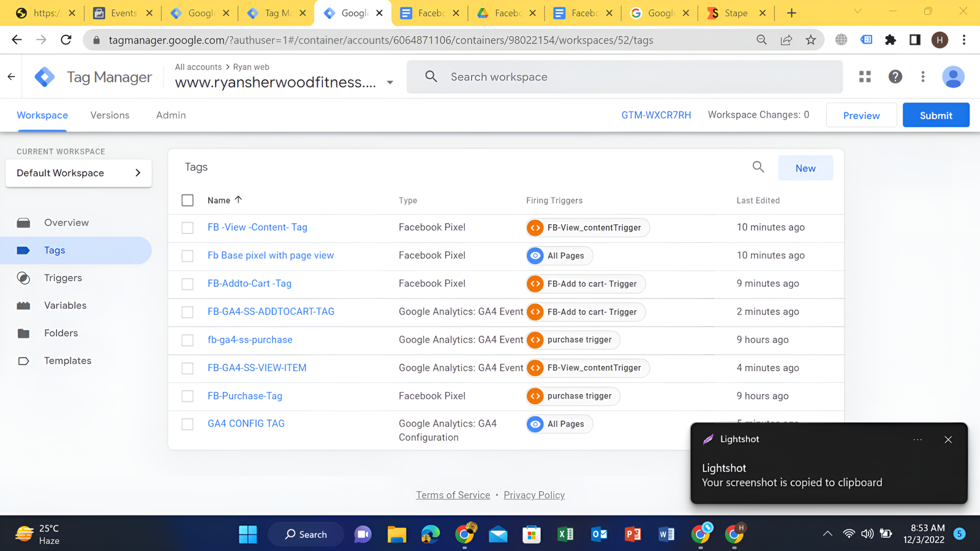Open PowerPoint from the taskbar
Image resolution: width=980 pixels, height=551 pixels.
(x=633, y=534)
